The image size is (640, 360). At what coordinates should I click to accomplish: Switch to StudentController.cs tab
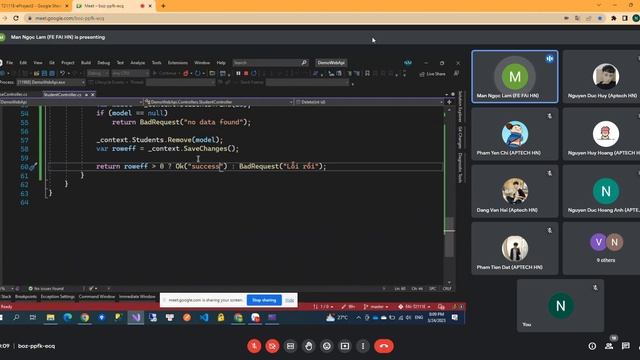62,95
